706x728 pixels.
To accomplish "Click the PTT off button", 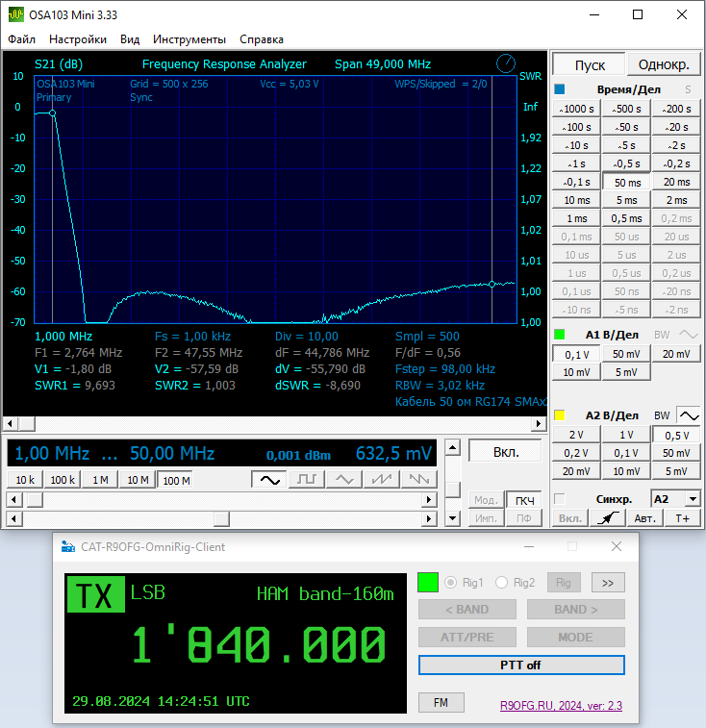I will click(x=521, y=665).
